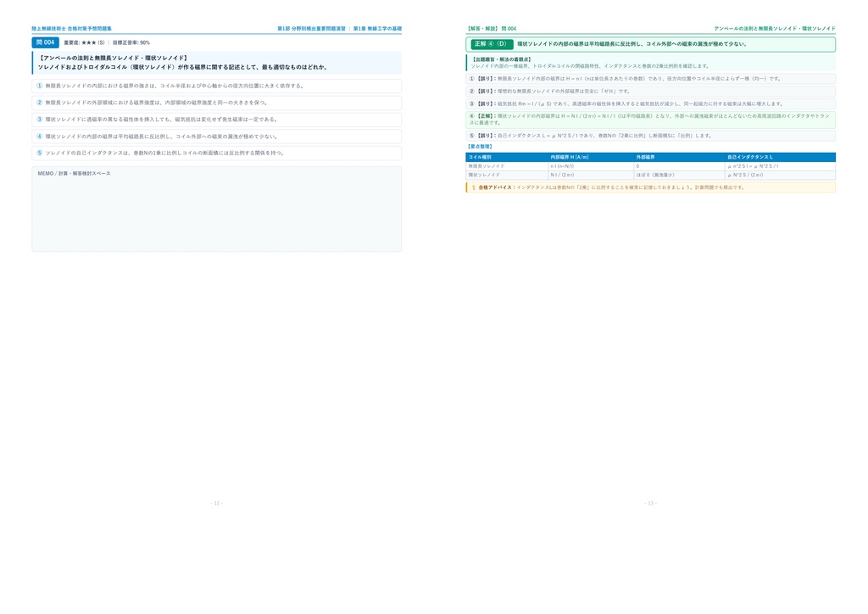Screen dimensions: 868x614
Task: Click the MEMO / 計算・解答検討スペース box
Action: click(x=216, y=209)
